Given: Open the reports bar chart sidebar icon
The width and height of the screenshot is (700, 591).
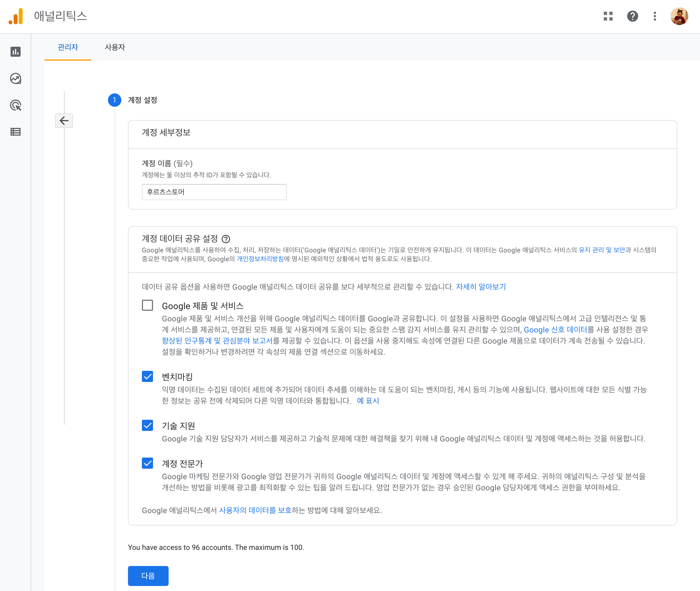Looking at the screenshot, I should (16, 52).
